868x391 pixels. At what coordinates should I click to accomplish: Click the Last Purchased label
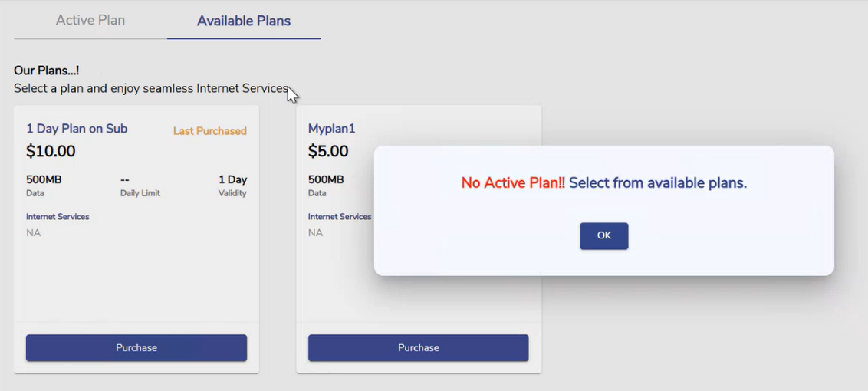(209, 131)
